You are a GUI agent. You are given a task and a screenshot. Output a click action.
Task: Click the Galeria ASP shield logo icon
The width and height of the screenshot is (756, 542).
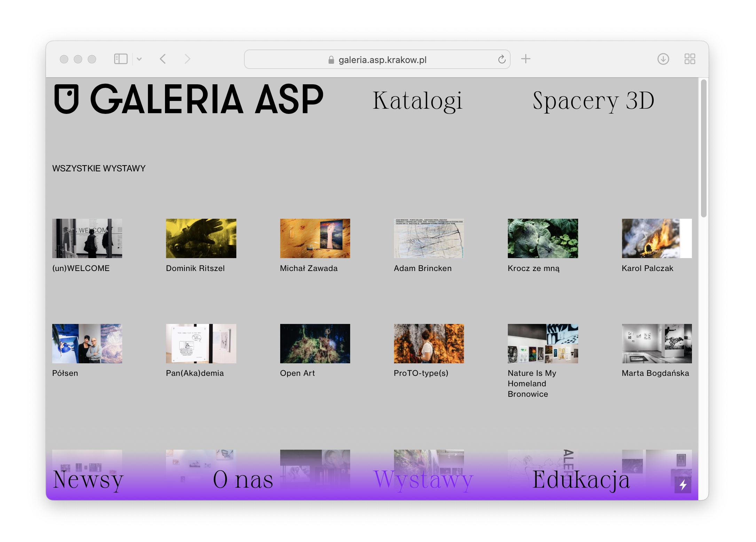pyautogui.click(x=66, y=99)
